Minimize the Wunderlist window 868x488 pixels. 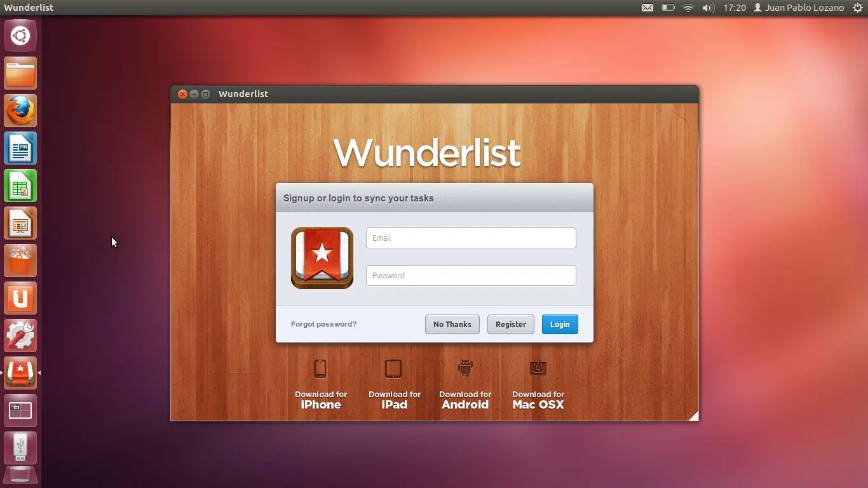click(x=194, y=94)
